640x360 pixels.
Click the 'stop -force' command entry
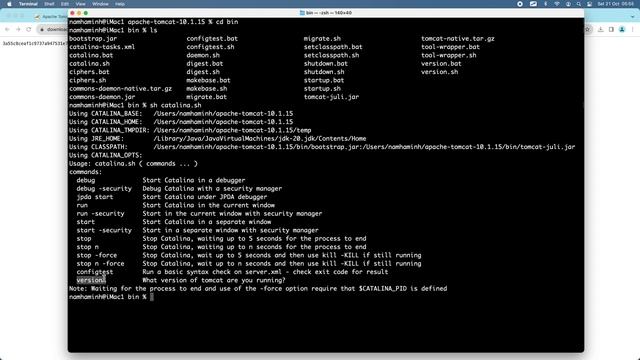tap(96, 255)
